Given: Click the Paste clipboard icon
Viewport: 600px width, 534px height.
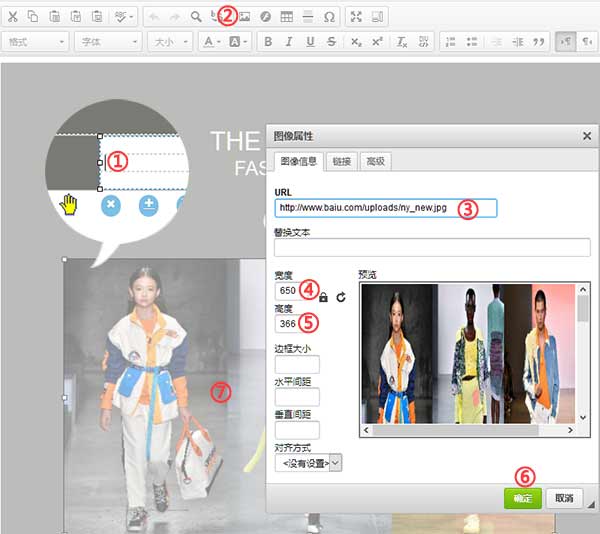Looking at the screenshot, I should (x=54, y=16).
